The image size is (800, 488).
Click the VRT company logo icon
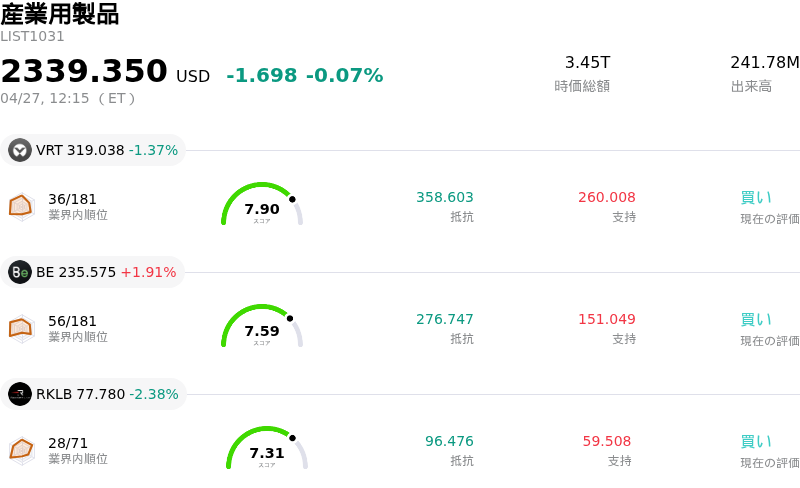(x=20, y=151)
